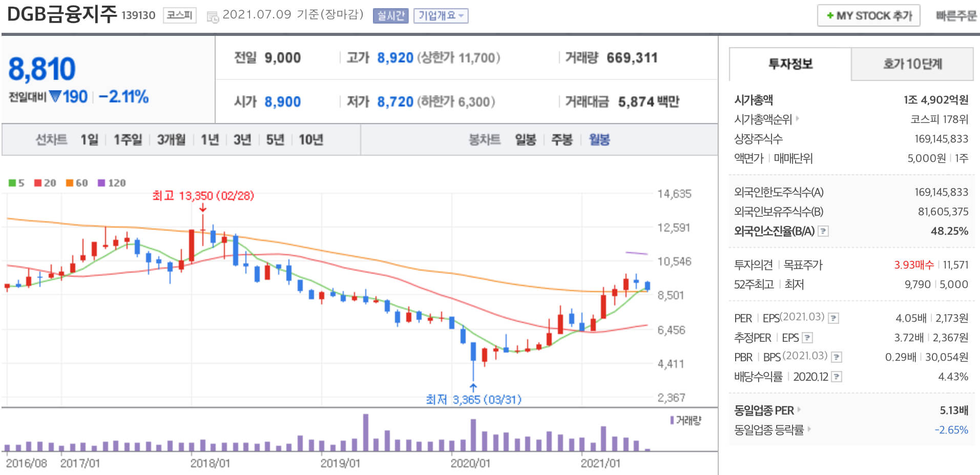This screenshot has width=980, height=475.
Task: Click the 최고 13,350 (02/28) chart marker
Action: tap(203, 196)
